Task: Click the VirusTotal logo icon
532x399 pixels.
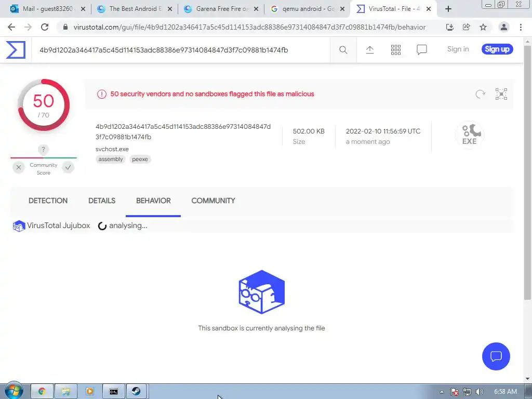Action: coord(16,50)
